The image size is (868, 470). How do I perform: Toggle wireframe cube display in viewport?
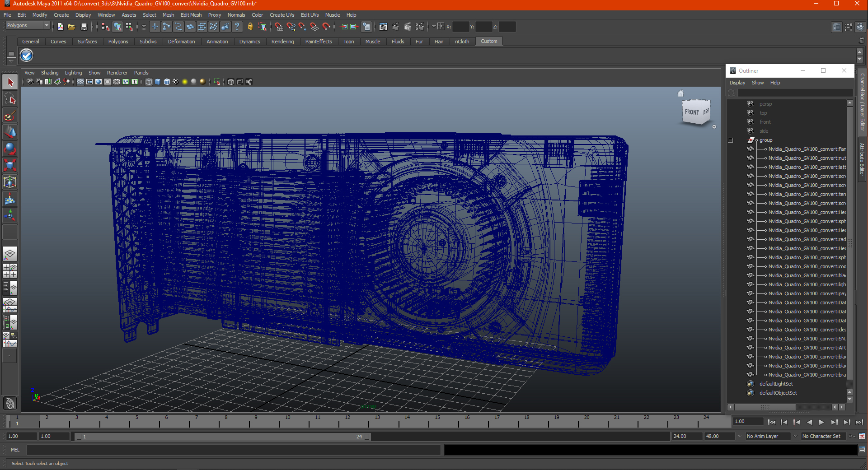pyautogui.click(x=149, y=82)
